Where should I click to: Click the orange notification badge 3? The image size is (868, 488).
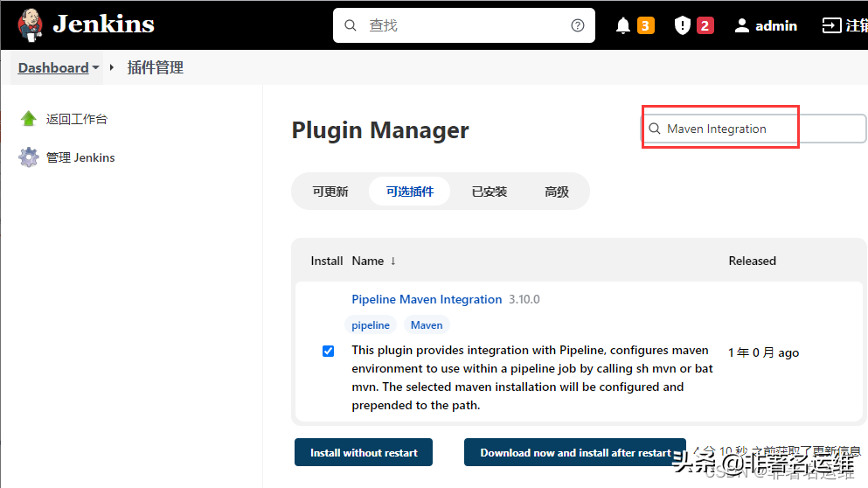coord(645,25)
